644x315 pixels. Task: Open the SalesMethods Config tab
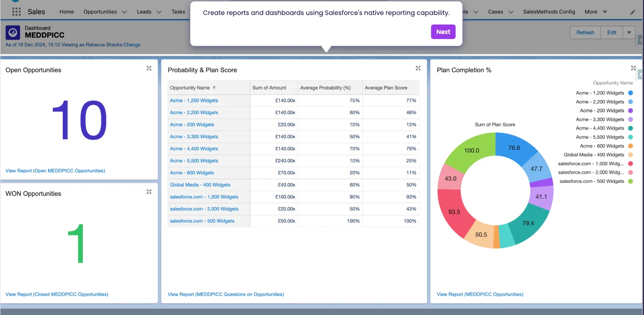coord(549,12)
